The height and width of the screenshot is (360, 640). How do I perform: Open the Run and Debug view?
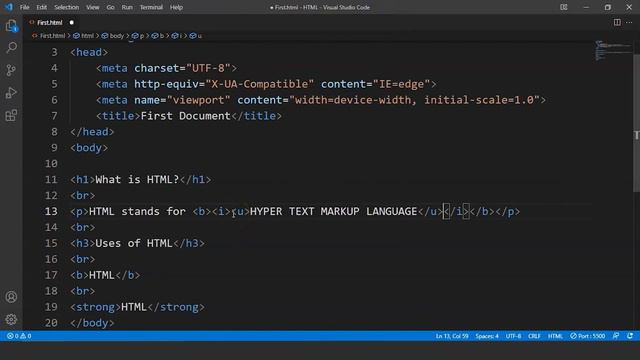11,93
